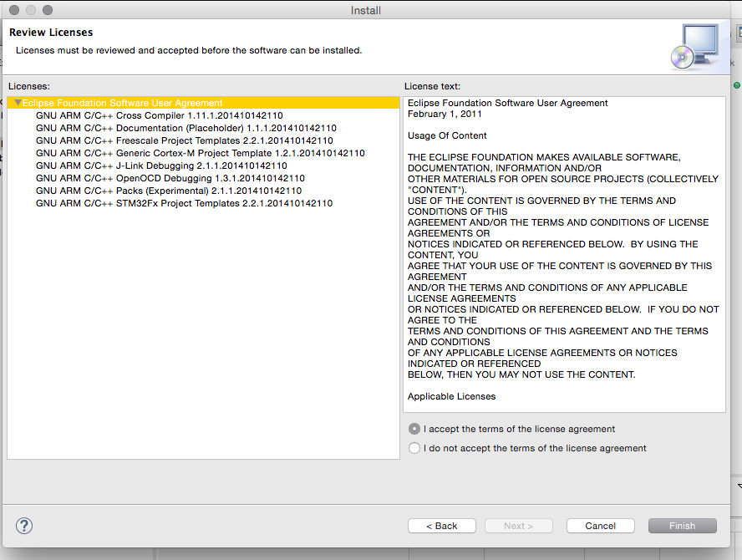The height and width of the screenshot is (560, 742).
Task: Collapse the Eclipse Foundation Software User Agreement tree
Action: [18, 103]
